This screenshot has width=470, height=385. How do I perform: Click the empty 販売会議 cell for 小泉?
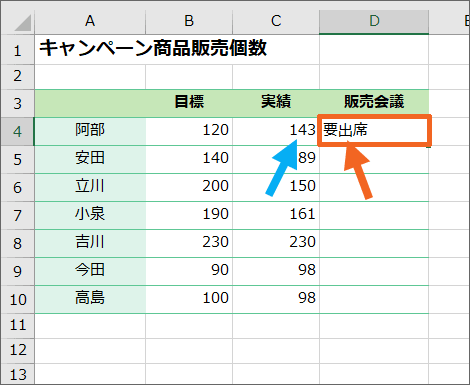pos(374,215)
